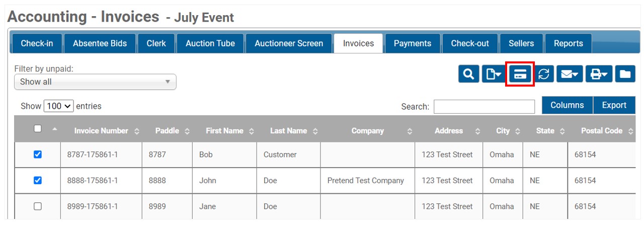
Task: Open the Auction Tube tab
Action: pos(210,43)
